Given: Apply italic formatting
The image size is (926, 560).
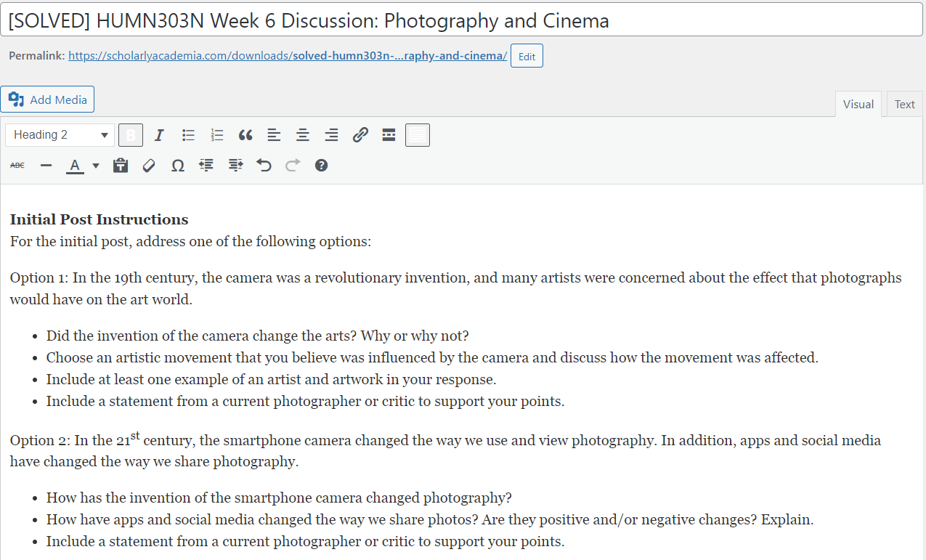Looking at the screenshot, I should coord(159,135).
